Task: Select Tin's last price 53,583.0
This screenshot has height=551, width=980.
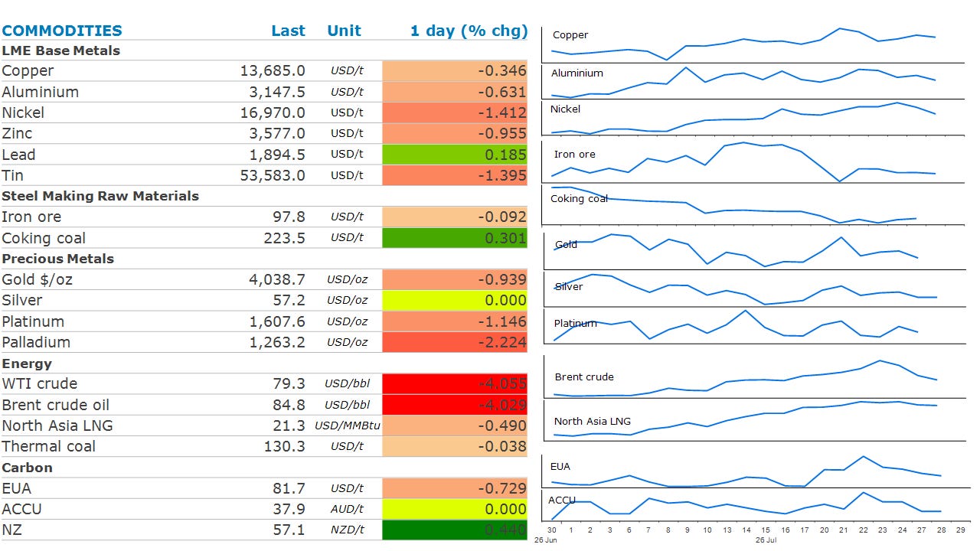Action: (x=273, y=175)
